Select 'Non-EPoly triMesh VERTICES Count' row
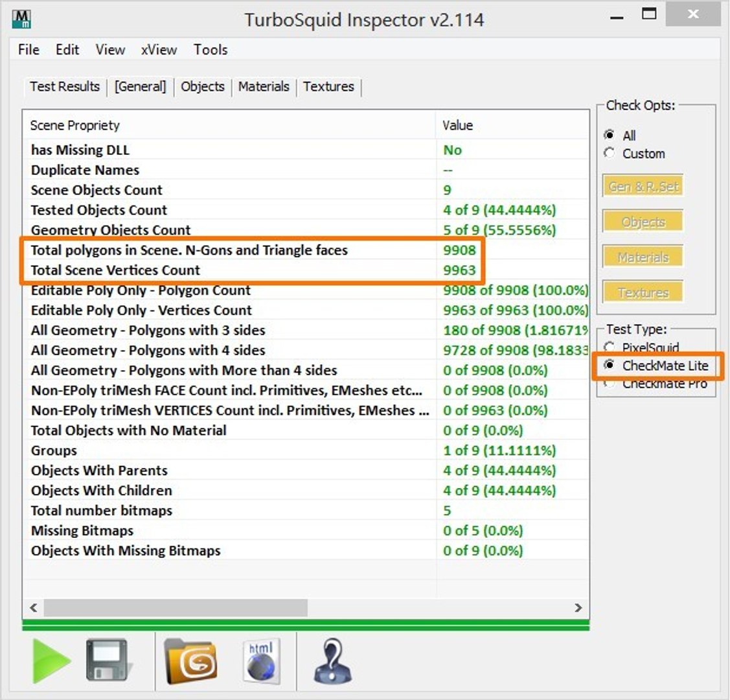Image resolution: width=730 pixels, height=700 pixels. (306, 410)
